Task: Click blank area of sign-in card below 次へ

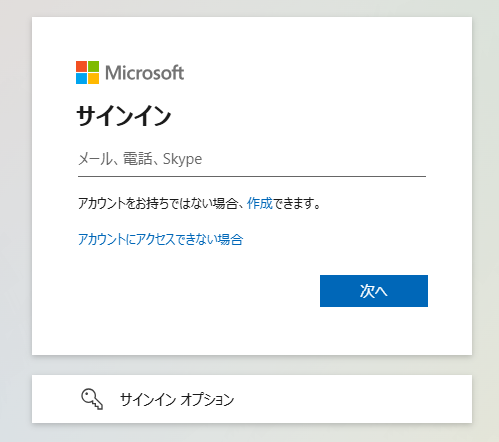Action: pyautogui.click(x=252, y=330)
